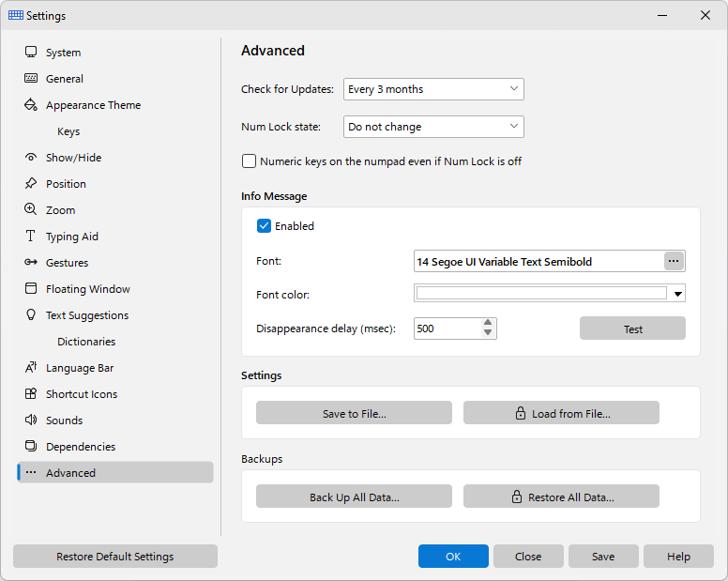Click Load from File button
The image size is (728, 581).
[561, 413]
